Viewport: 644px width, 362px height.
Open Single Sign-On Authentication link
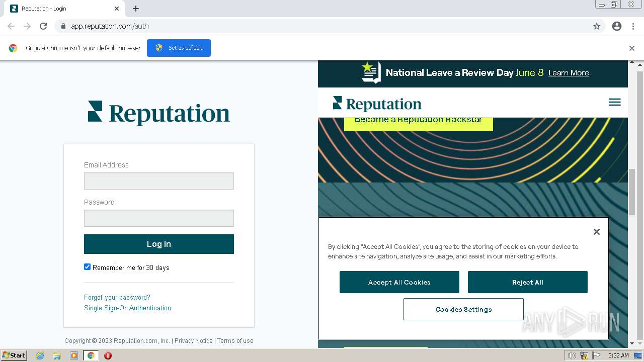127,308
